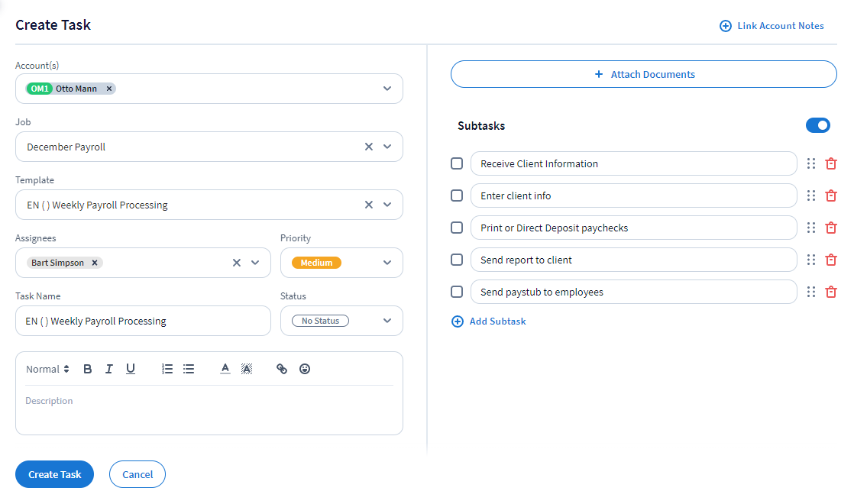
Task: Apply underline formatting in description
Action: pos(131,369)
